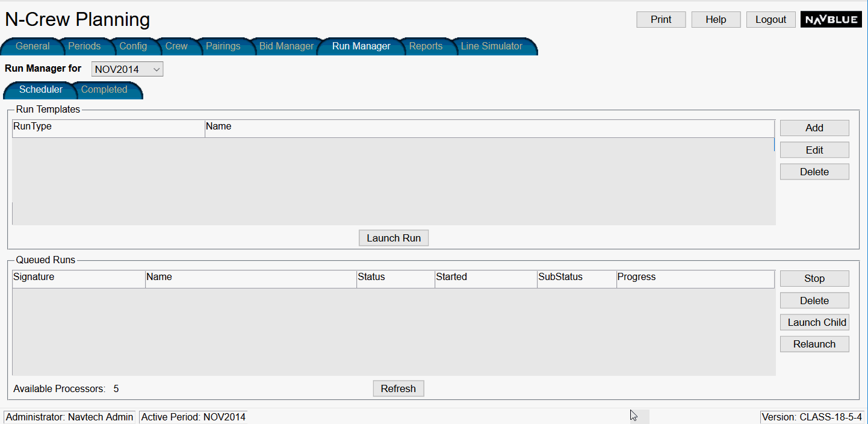
Task: Click the Signature column header
Action: (79, 279)
